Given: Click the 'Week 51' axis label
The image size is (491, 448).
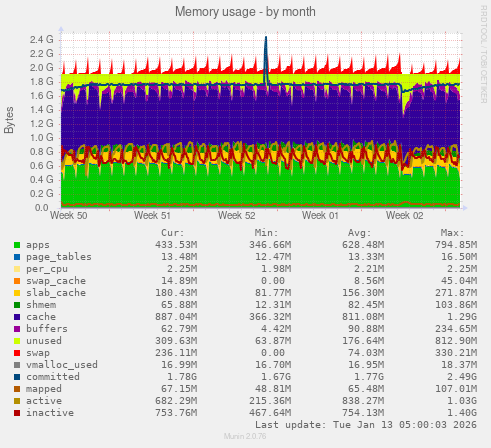Looking at the screenshot, I should click(152, 216).
